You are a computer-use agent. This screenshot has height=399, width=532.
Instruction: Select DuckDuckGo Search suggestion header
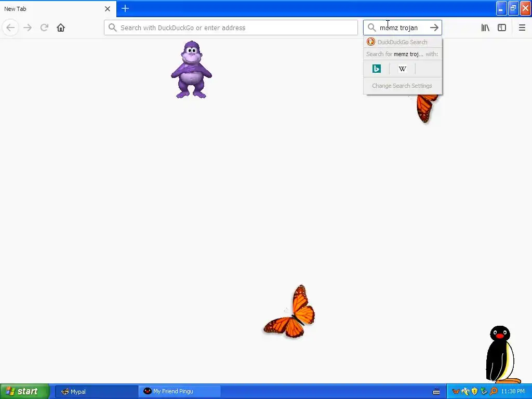pyautogui.click(x=403, y=42)
